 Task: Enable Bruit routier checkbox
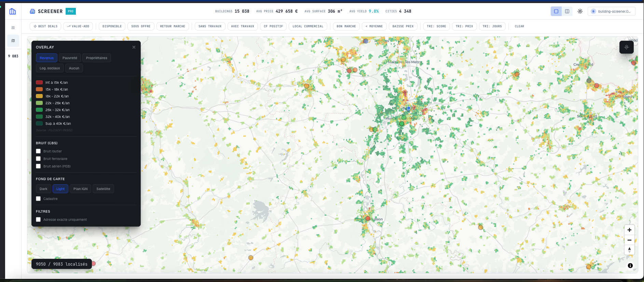click(x=38, y=151)
